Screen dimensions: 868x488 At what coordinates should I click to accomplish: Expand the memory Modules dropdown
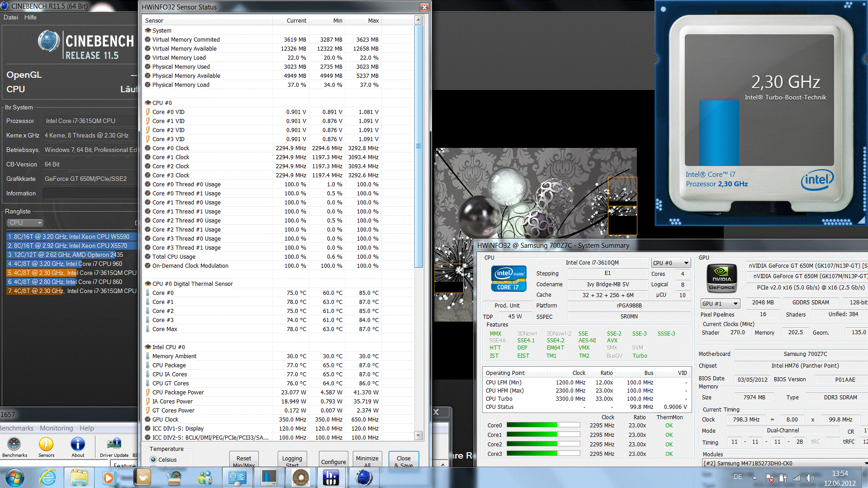tap(785, 463)
